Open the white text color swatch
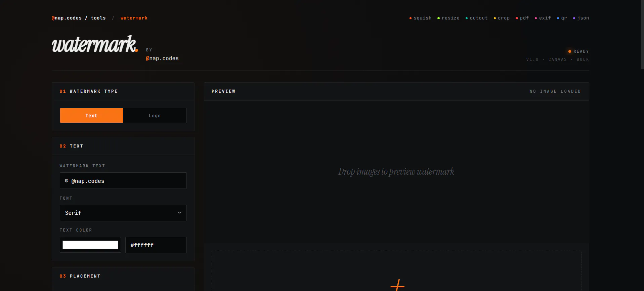Screen dimensions: 644x291 pos(90,245)
